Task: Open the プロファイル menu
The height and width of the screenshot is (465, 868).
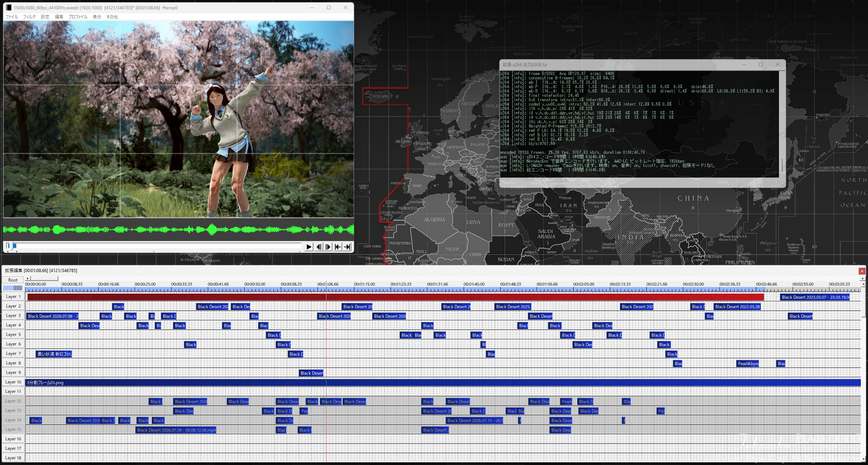Action: click(x=78, y=17)
